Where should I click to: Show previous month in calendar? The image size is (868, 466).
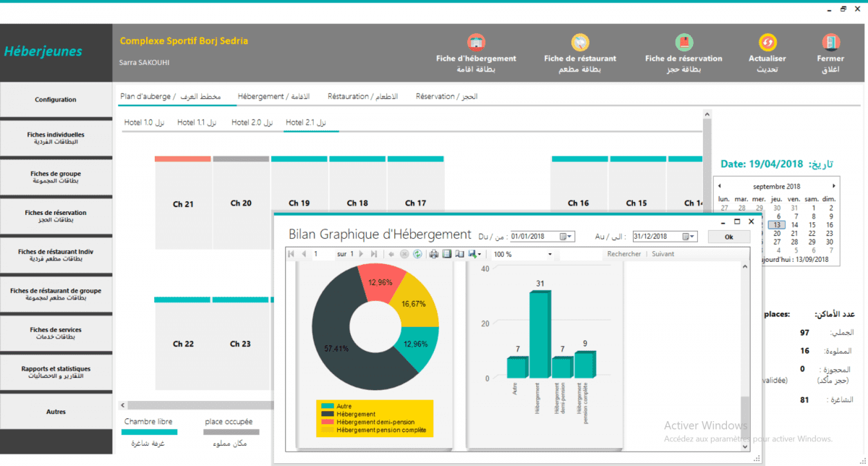(719, 186)
